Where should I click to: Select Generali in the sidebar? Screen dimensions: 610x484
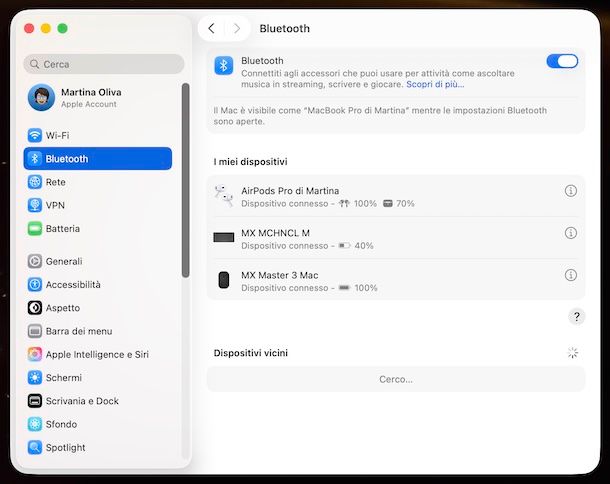[63, 261]
